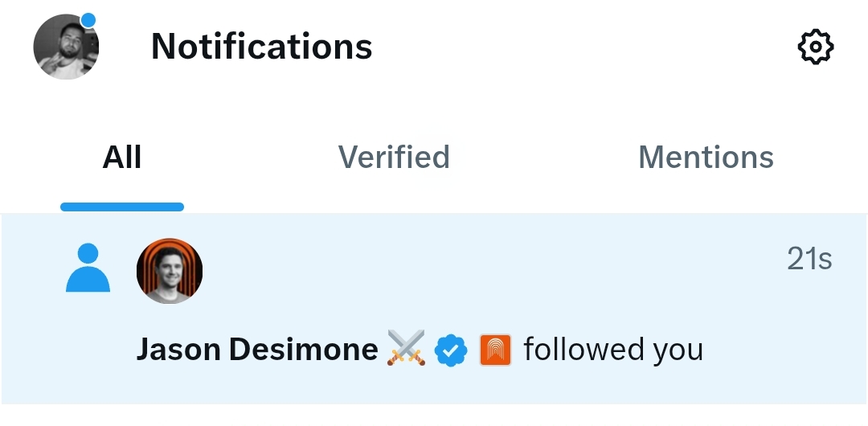Viewport: 868px width, 426px height.
Task: Switch to the Verified tab
Action: click(393, 158)
